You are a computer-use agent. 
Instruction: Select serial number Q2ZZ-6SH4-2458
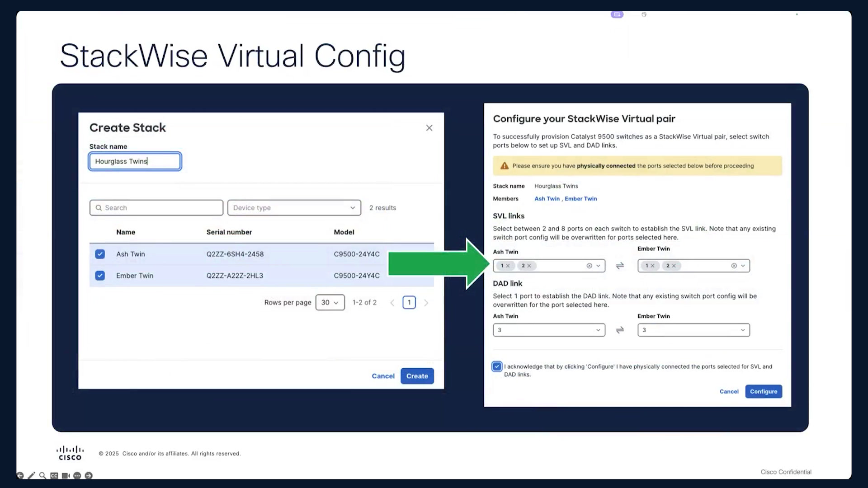coord(235,254)
